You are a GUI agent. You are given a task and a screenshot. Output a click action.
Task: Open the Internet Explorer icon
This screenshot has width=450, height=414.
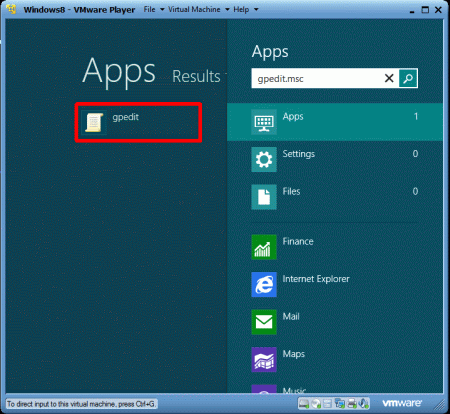(x=264, y=284)
